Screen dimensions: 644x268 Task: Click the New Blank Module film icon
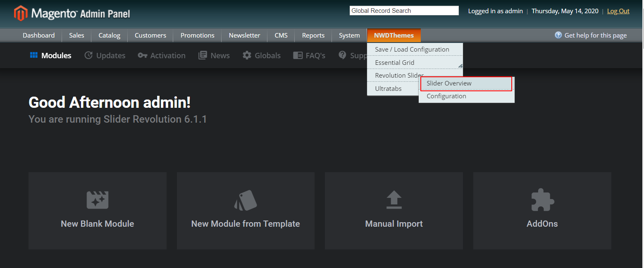(x=98, y=200)
